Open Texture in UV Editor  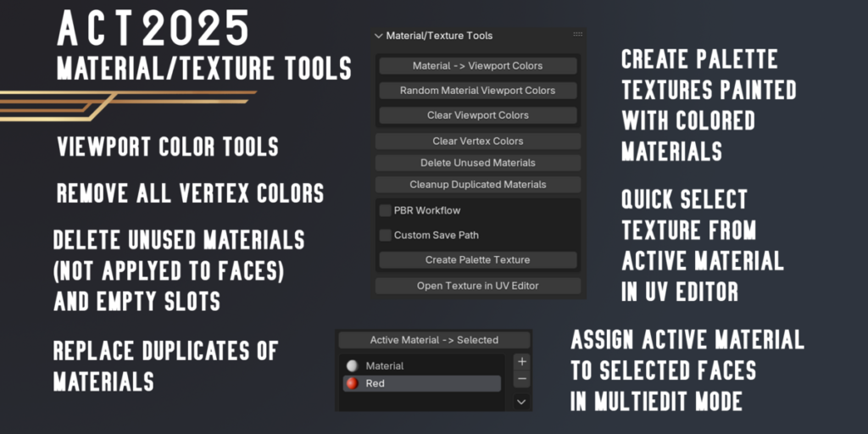[x=477, y=286]
